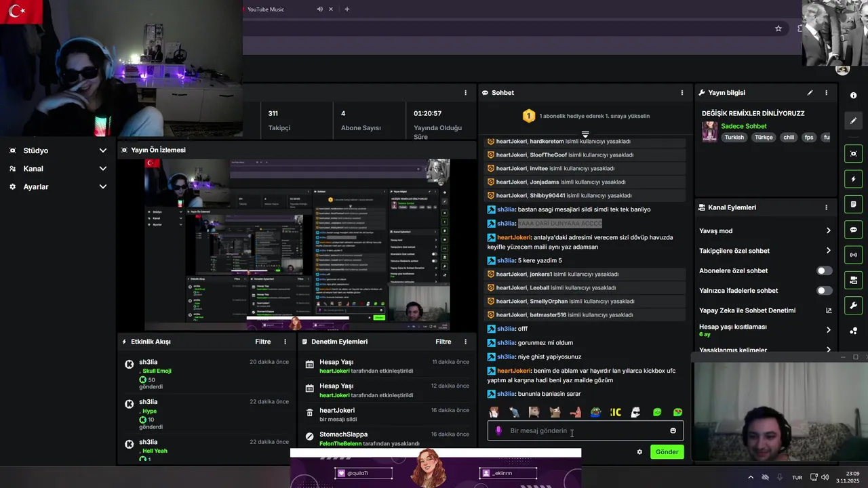
Task: Click the gift subscription leaderboard banner
Action: tap(585, 116)
